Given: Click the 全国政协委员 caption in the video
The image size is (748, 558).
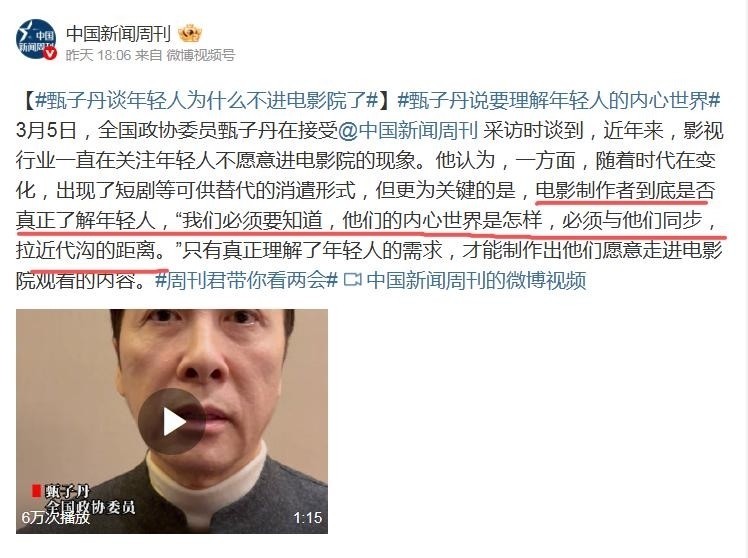Looking at the screenshot, I should click(x=90, y=507).
